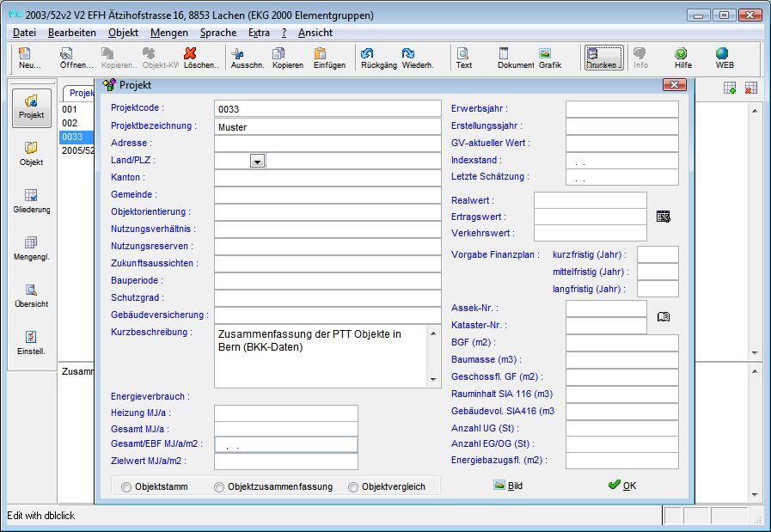Viewport: 771px width, 532px height.
Task: Open Gliederung in the left sidebar
Action: pos(32,201)
